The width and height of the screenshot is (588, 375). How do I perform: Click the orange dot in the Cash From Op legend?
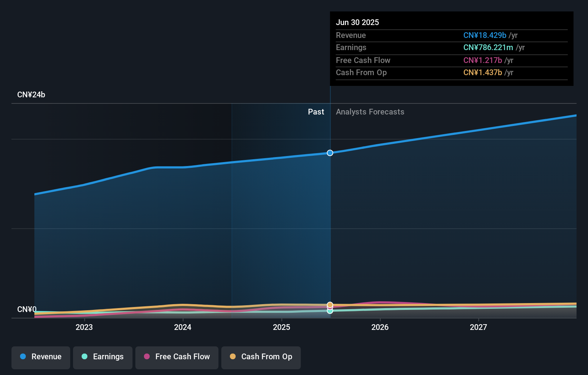click(233, 357)
